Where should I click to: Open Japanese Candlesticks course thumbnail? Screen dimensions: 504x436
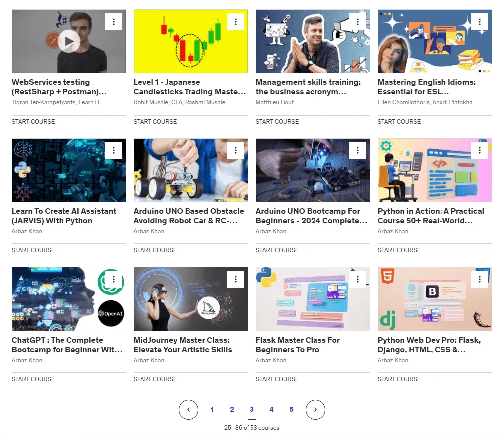coord(190,41)
